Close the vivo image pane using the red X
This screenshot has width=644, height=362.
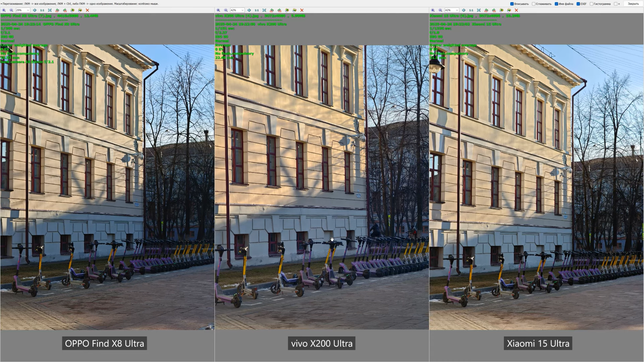(x=302, y=10)
